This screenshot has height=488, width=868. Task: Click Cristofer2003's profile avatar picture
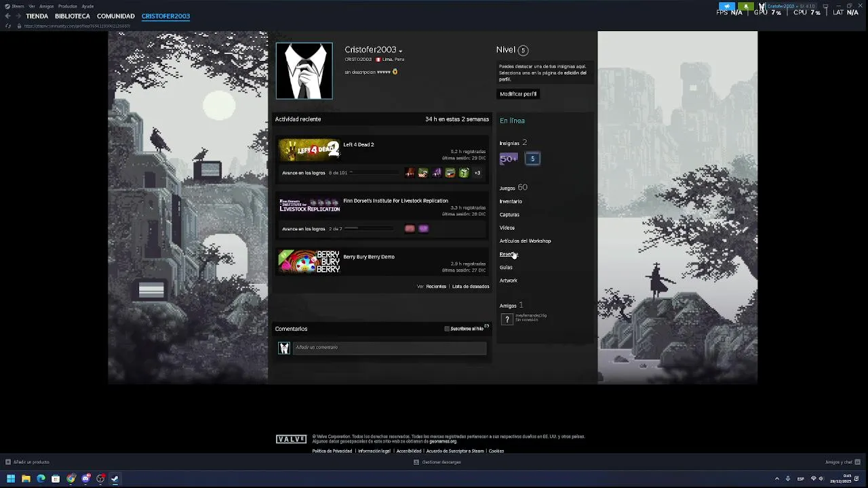click(304, 70)
